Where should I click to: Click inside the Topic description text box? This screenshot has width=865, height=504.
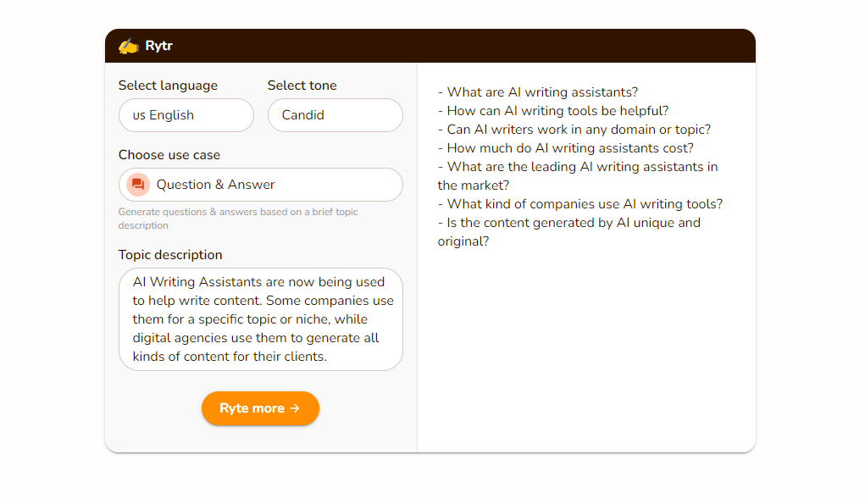(261, 319)
